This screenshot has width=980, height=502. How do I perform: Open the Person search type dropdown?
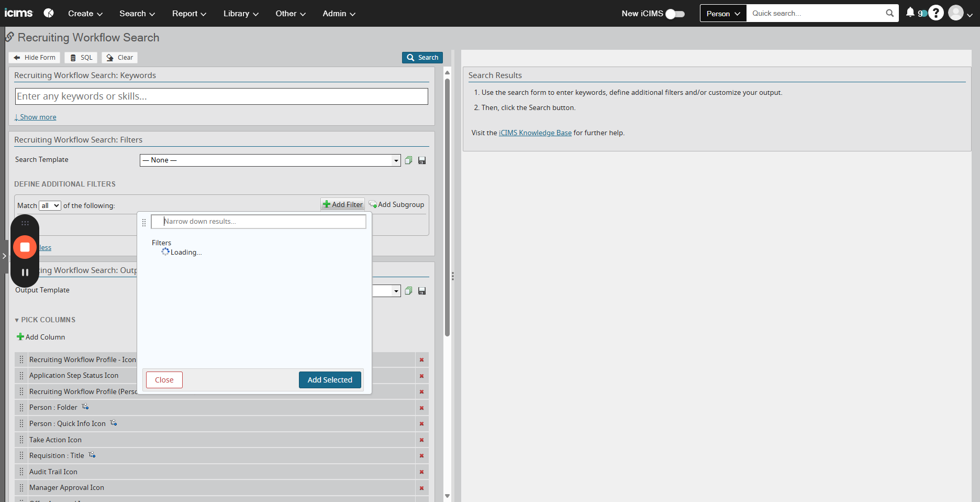[723, 14]
